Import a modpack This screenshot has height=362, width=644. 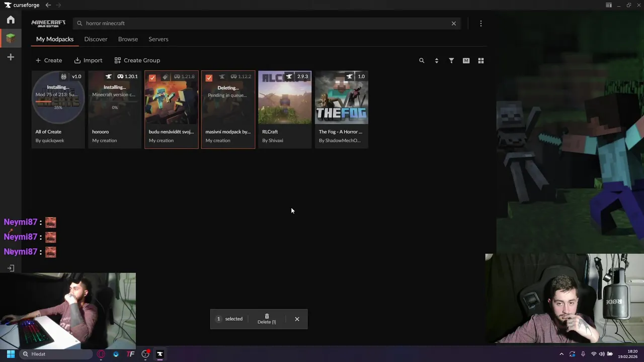click(x=88, y=60)
